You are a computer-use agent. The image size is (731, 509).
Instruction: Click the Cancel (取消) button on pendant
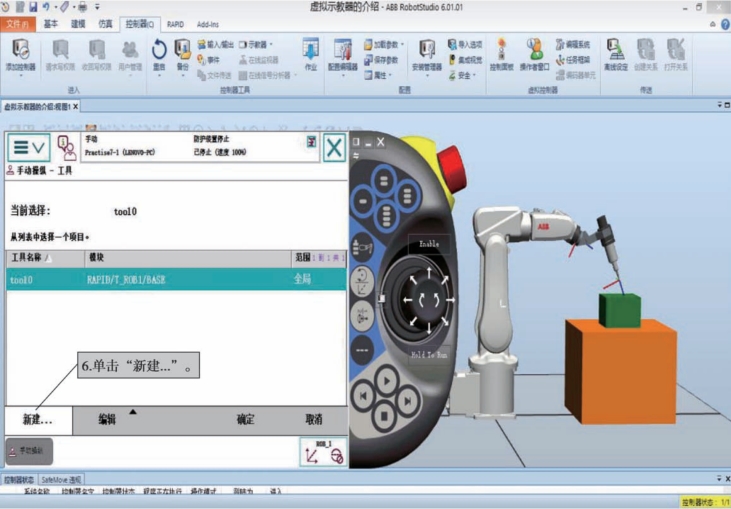(x=314, y=420)
